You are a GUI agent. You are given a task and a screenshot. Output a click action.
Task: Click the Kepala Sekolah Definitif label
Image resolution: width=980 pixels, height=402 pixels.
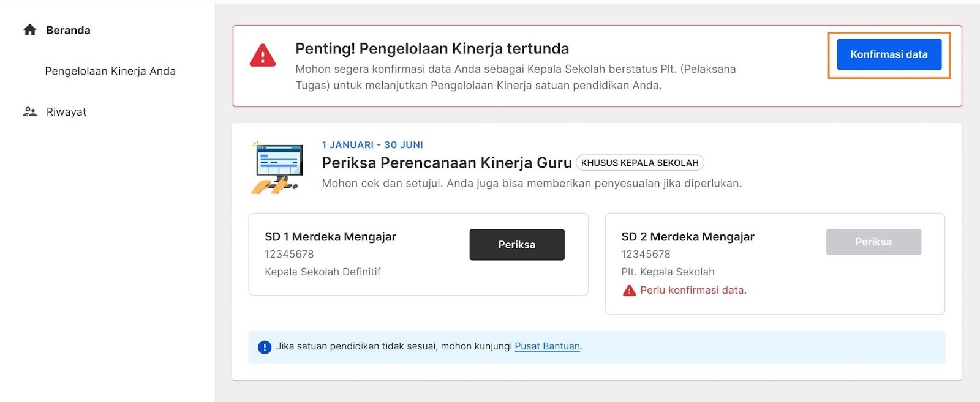pyautogui.click(x=322, y=272)
